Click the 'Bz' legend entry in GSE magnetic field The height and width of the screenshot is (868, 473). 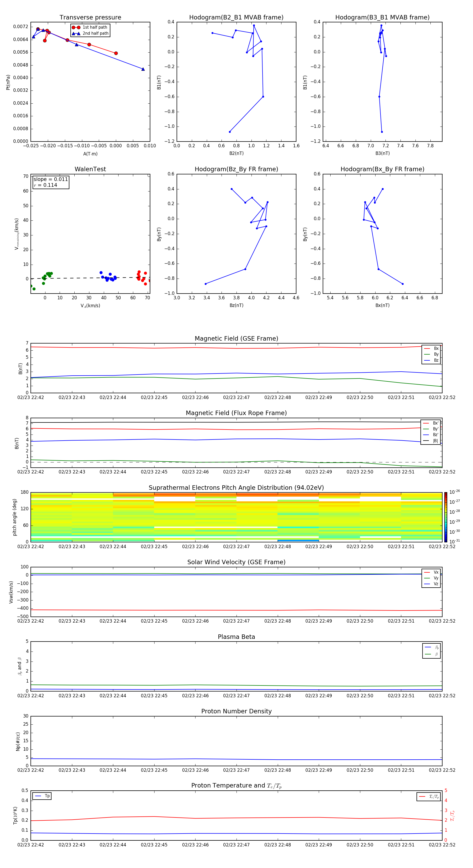tap(431, 360)
